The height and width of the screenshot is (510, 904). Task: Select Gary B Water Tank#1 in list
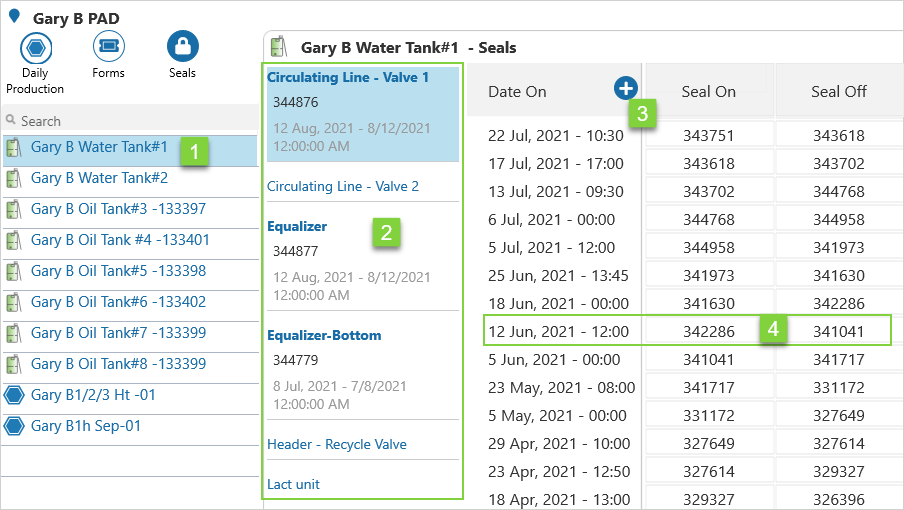coord(99,147)
